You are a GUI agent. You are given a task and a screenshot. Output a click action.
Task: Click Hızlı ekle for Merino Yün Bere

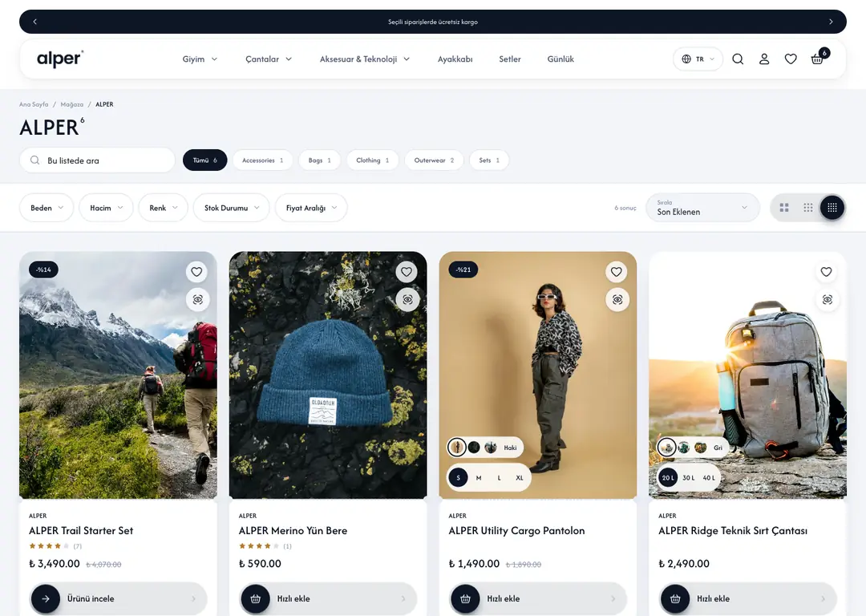click(328, 598)
